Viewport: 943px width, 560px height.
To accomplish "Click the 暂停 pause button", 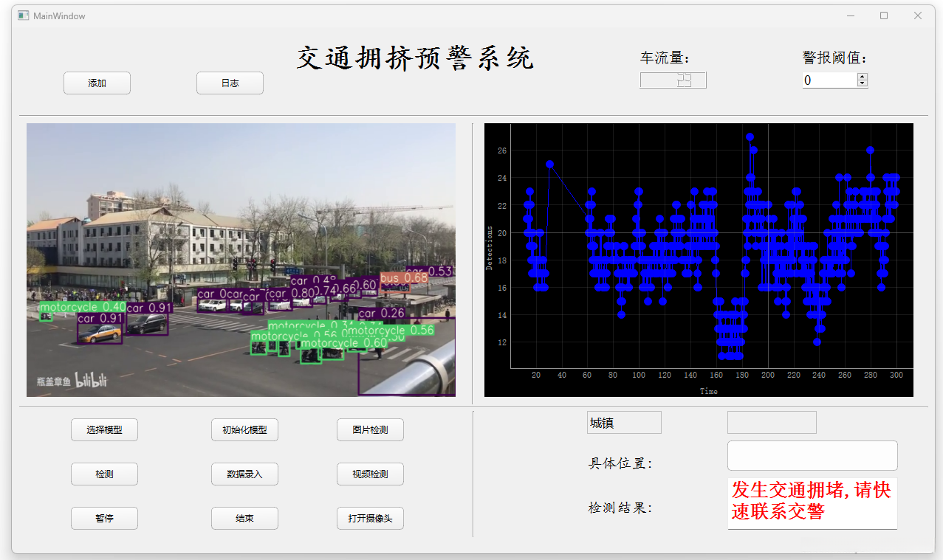I will [104, 519].
